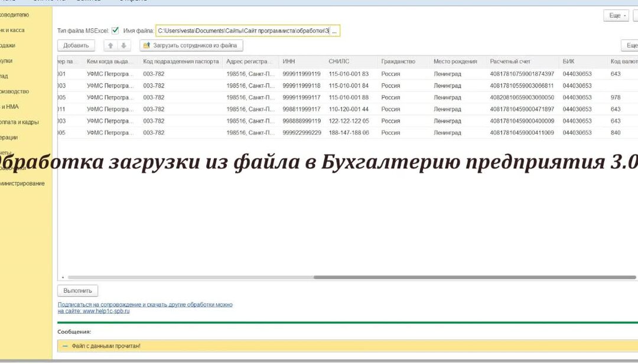Click the 'Адрес регистра...' column header
The image size is (638, 364).
[x=250, y=62]
